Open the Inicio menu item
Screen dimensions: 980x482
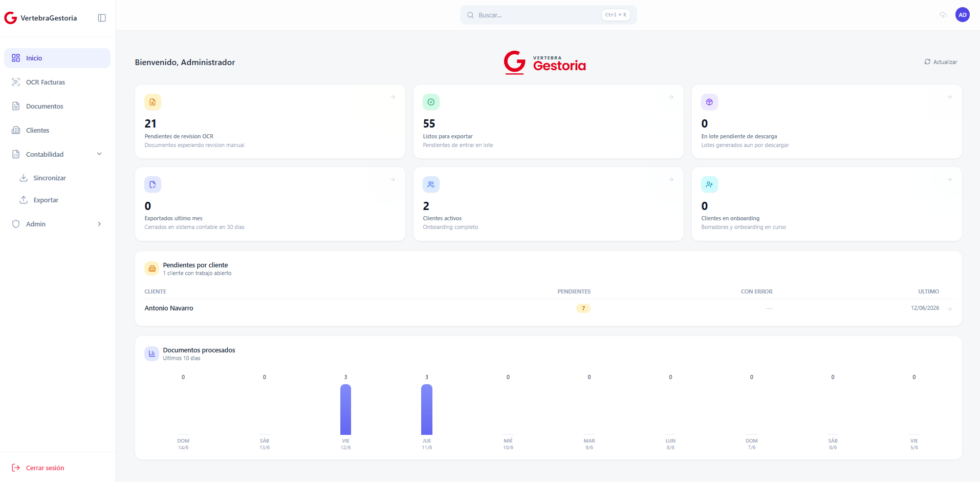coord(57,58)
